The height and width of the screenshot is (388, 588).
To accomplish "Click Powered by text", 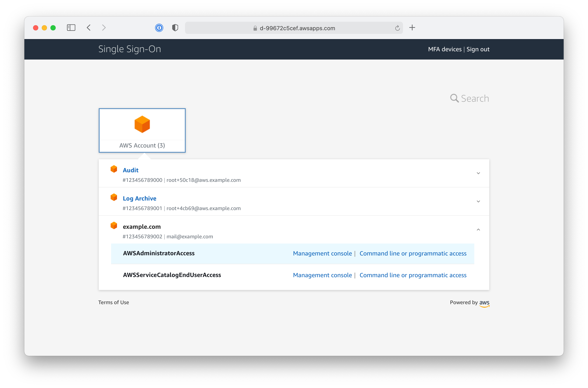I will click(x=464, y=302).
